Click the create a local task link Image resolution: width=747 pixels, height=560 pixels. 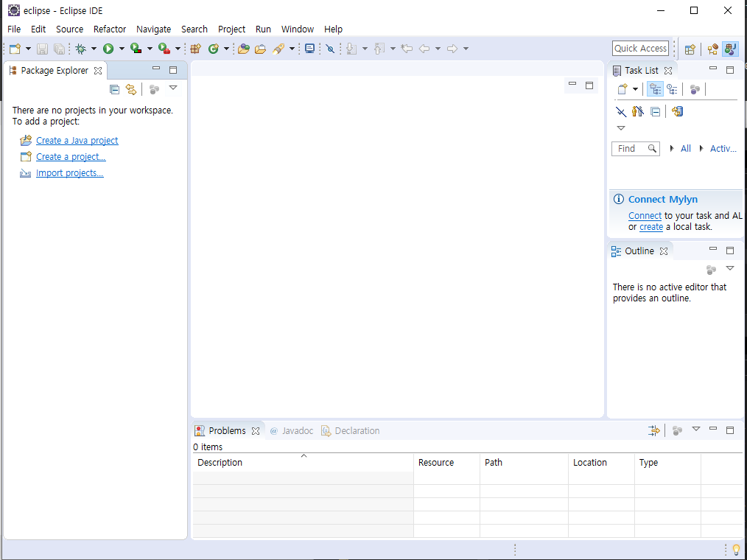click(651, 228)
